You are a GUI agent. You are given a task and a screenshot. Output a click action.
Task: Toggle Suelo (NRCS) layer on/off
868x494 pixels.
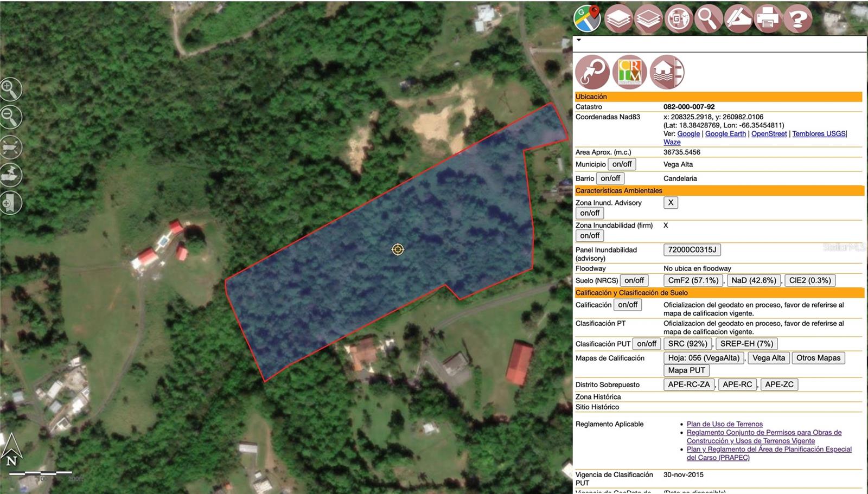click(634, 280)
